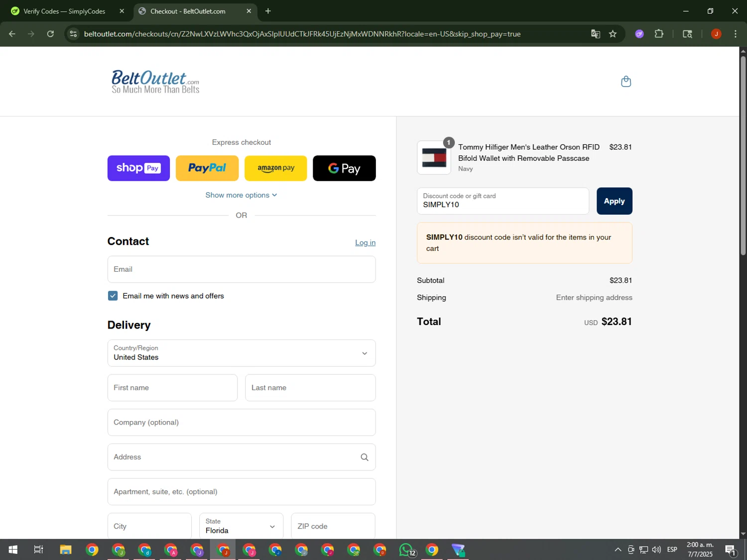747x560 pixels.
Task: Open the notification center icon
Action: [x=731, y=550]
